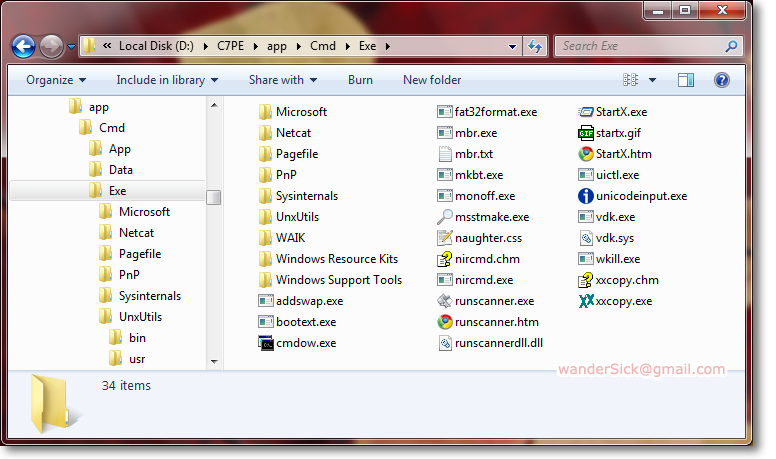
Task: Open address bar history dropdown
Action: 512,47
